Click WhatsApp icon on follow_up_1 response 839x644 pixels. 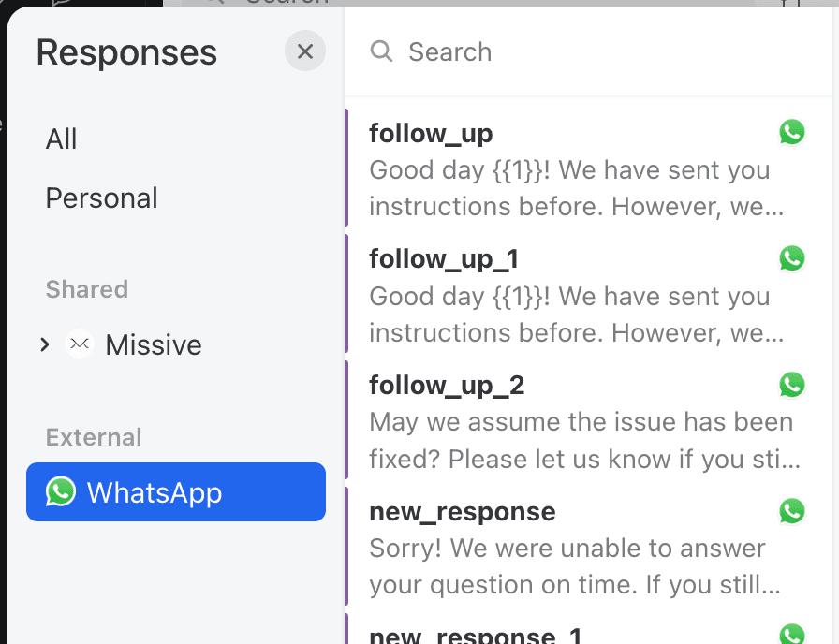[x=792, y=258]
